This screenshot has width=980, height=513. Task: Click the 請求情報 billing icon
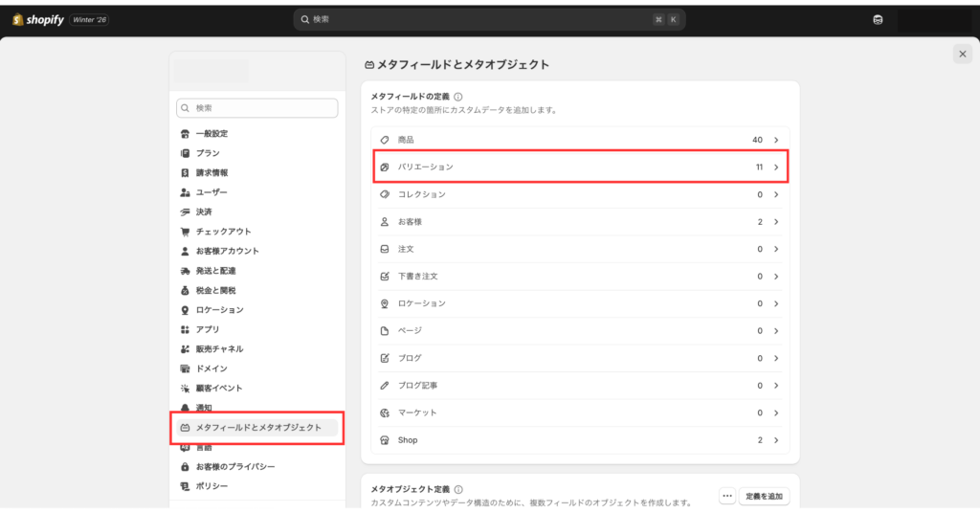click(185, 172)
